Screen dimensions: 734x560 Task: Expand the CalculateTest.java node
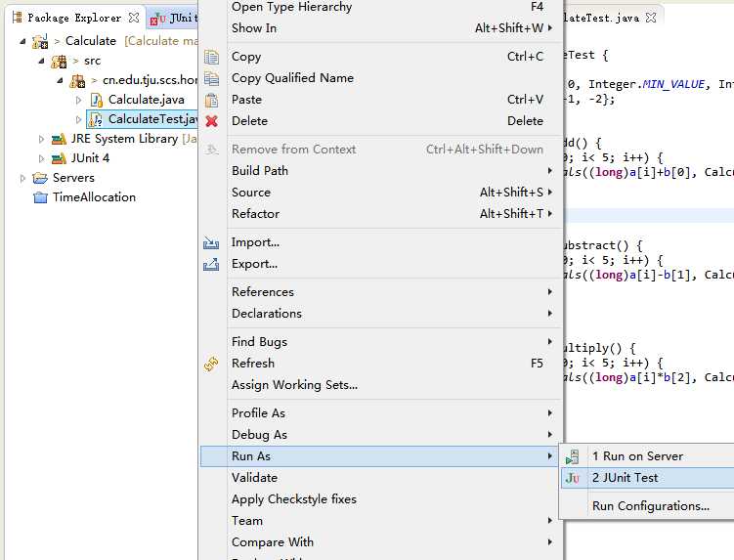[x=78, y=120]
